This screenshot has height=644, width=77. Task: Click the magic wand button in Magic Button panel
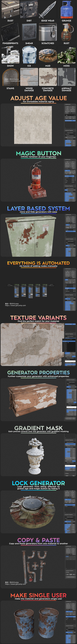[x=70, y=172]
